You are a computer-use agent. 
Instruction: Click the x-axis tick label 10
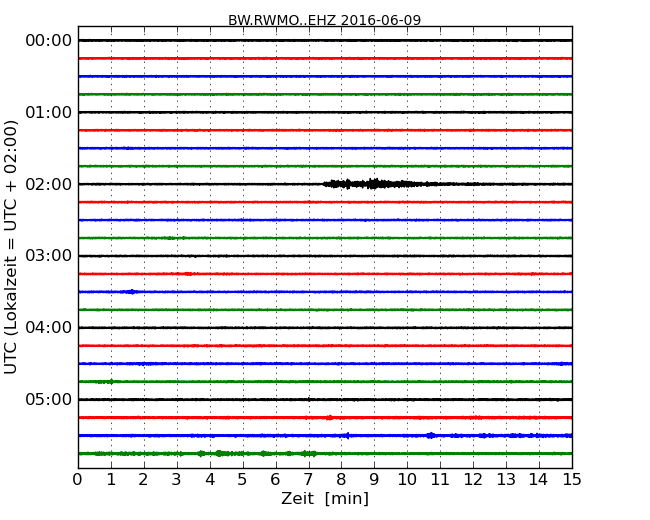pyautogui.click(x=407, y=480)
